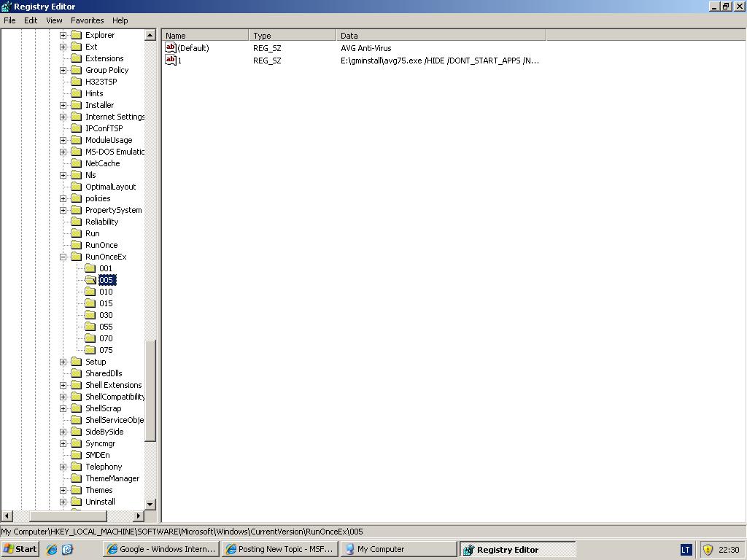Launch Internet Explorer from quick launch
Viewport: 747px width, 560px height.
[x=52, y=549]
